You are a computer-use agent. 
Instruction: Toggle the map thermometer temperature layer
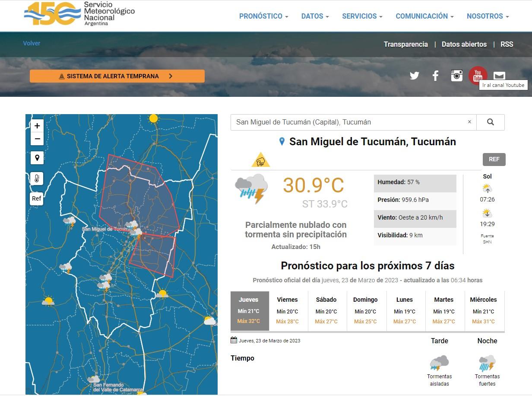point(37,178)
